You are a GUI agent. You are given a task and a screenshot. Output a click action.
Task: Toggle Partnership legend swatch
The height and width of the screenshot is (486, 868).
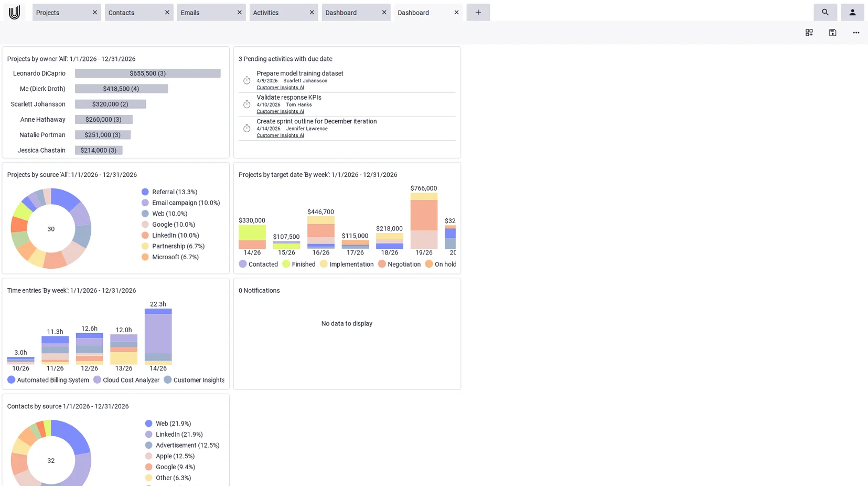tap(145, 246)
